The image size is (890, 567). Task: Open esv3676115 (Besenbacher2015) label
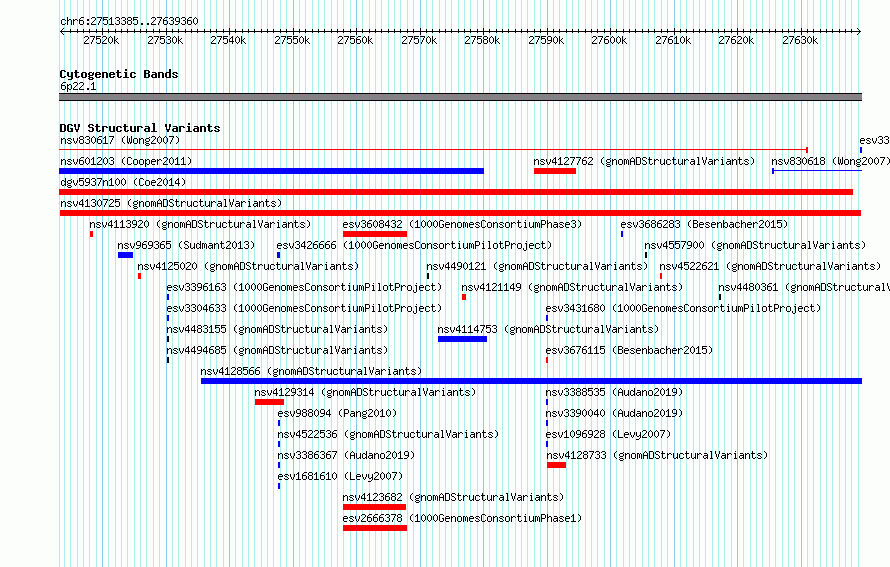(x=629, y=350)
